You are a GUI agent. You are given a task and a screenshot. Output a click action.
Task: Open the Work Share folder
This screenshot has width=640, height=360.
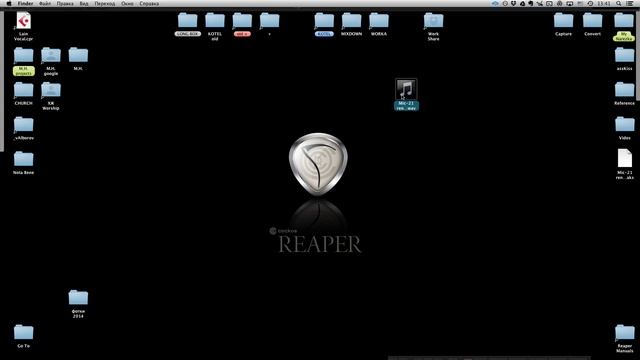[x=433, y=20]
